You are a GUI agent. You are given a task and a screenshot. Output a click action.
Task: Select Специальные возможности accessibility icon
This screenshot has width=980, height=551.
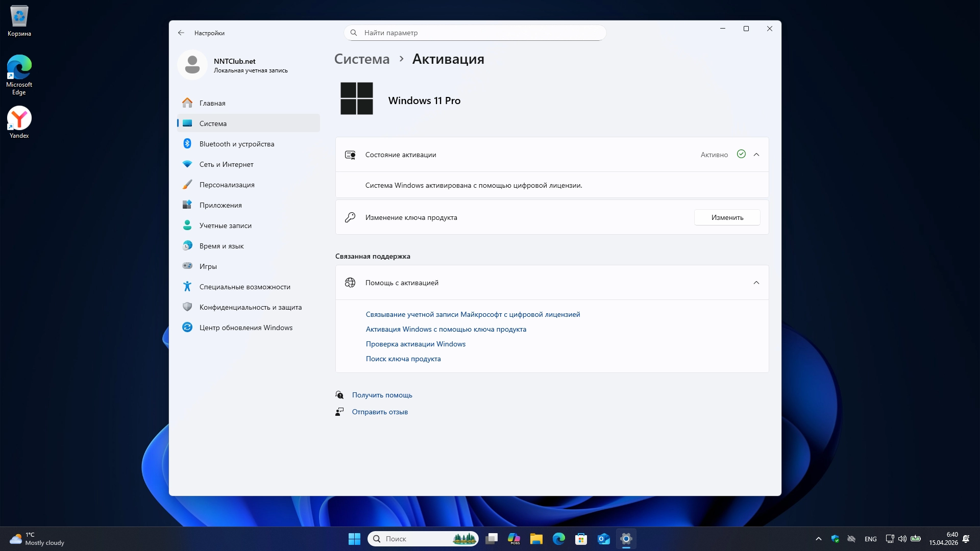coord(187,287)
